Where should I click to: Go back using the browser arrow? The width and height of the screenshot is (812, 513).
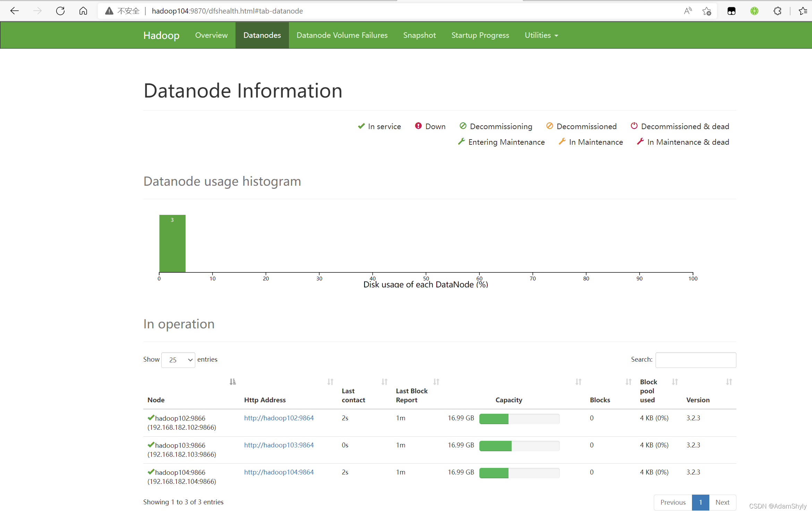(15, 11)
